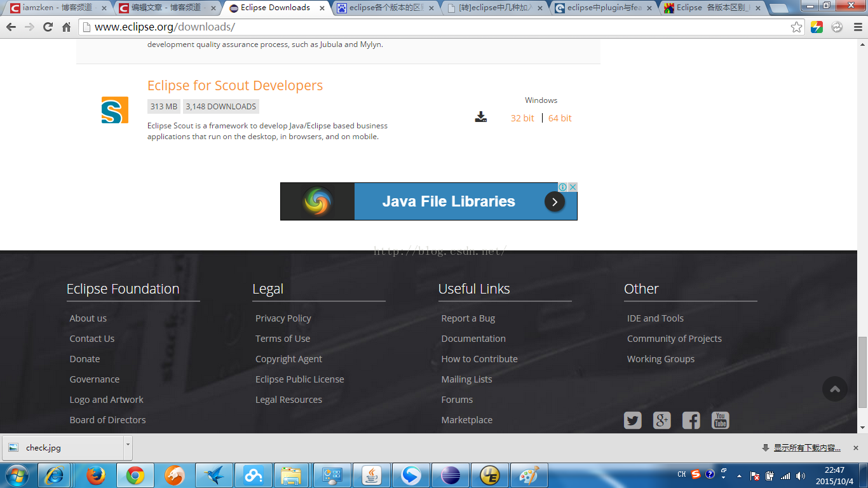Open the Eclipse Google Plus icon
The width and height of the screenshot is (868, 488).
click(662, 421)
